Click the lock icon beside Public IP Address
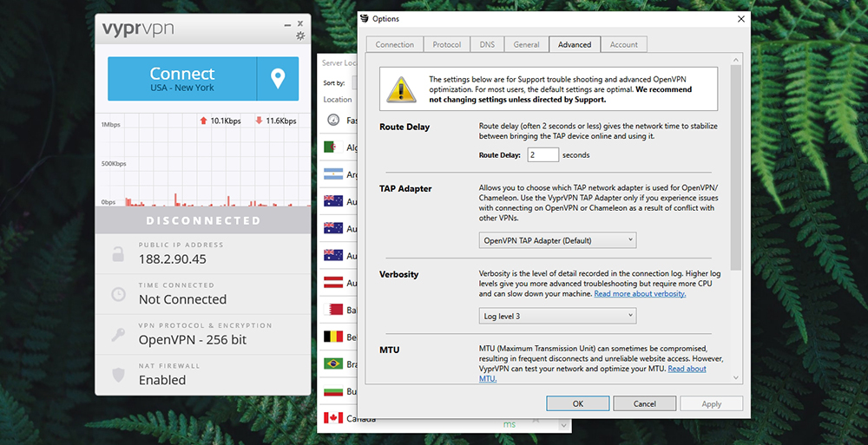868x445 pixels. [118, 254]
